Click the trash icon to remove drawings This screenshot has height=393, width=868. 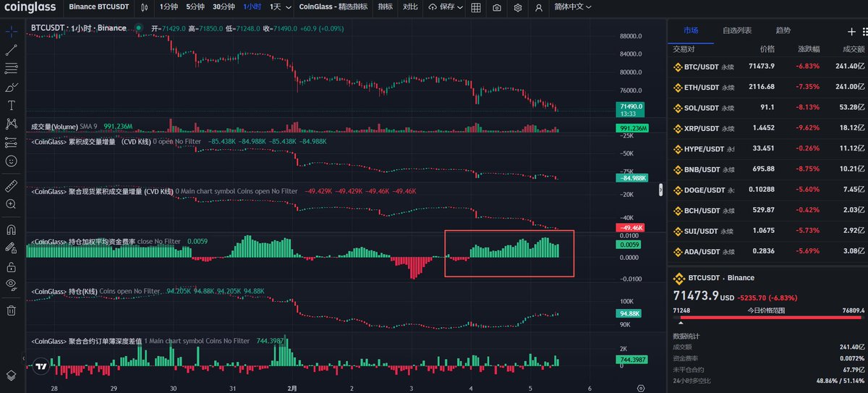point(12,310)
